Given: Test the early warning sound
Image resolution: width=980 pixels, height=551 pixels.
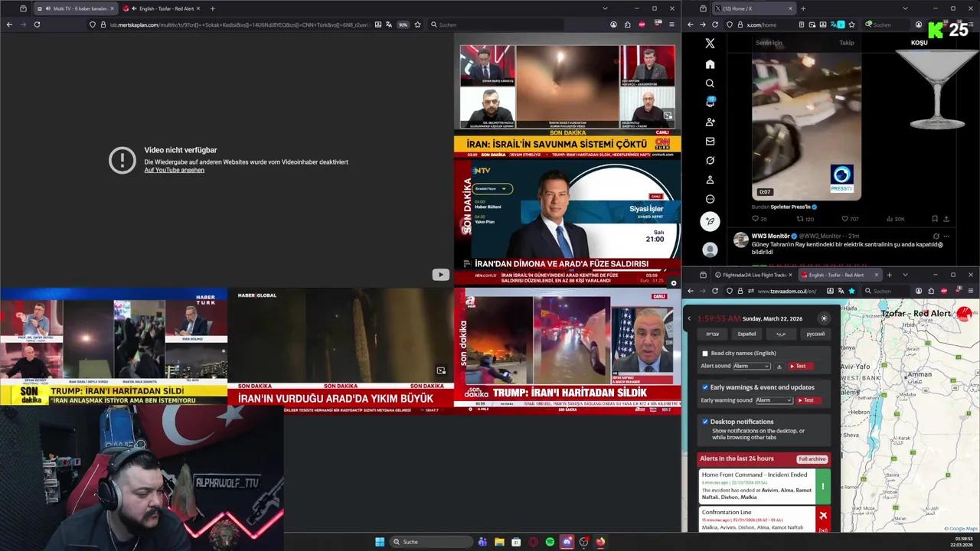Looking at the screenshot, I should click(x=808, y=400).
